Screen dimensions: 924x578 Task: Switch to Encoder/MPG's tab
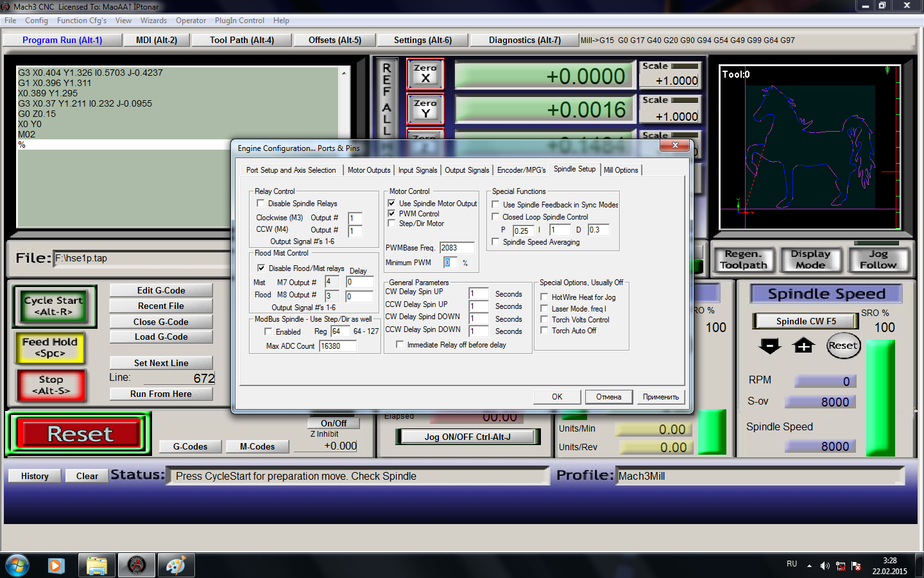pyautogui.click(x=521, y=170)
